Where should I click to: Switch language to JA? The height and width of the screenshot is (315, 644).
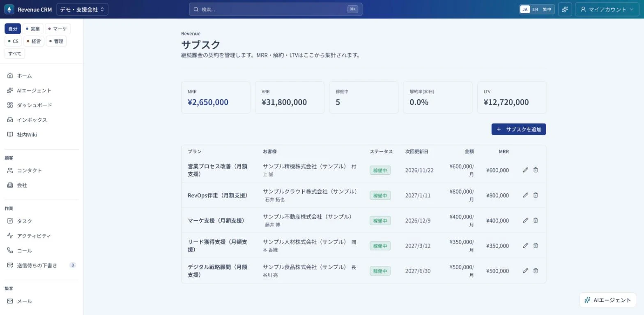(x=525, y=9)
